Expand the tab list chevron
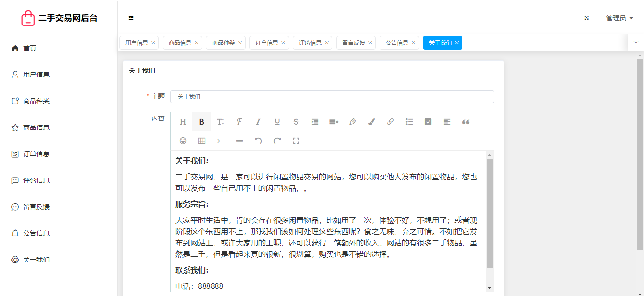This screenshot has height=296, width=644. (x=636, y=42)
